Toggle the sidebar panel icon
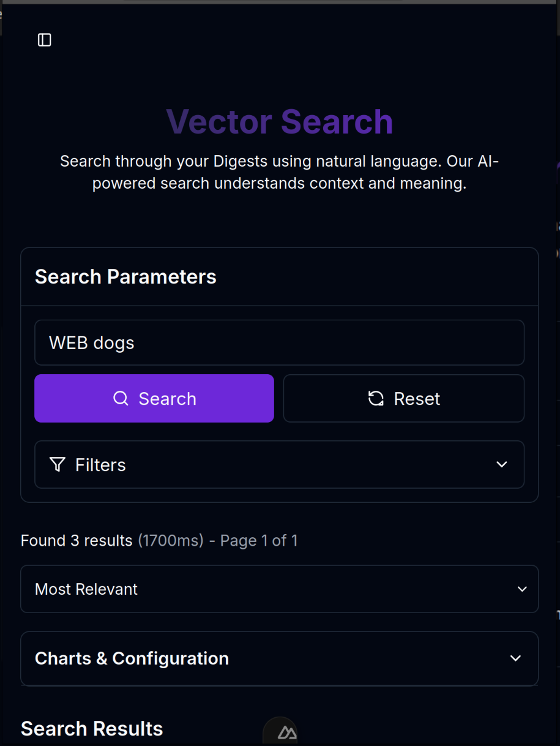The width and height of the screenshot is (560, 746). (x=45, y=40)
